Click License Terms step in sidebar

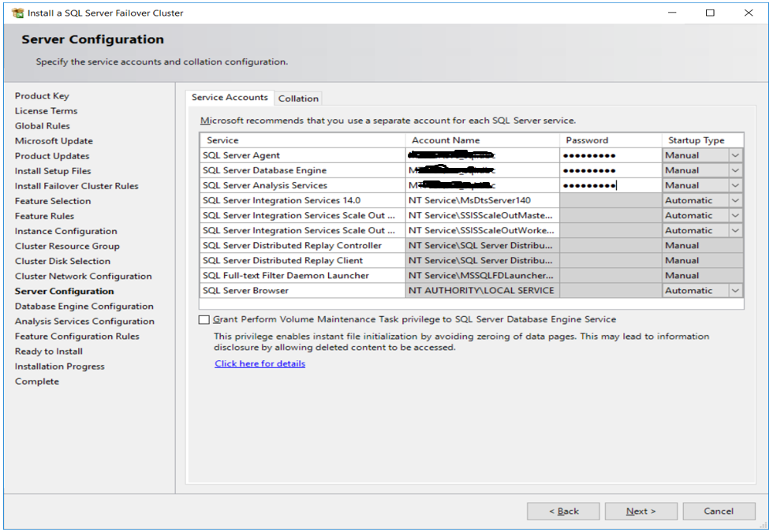pos(46,111)
